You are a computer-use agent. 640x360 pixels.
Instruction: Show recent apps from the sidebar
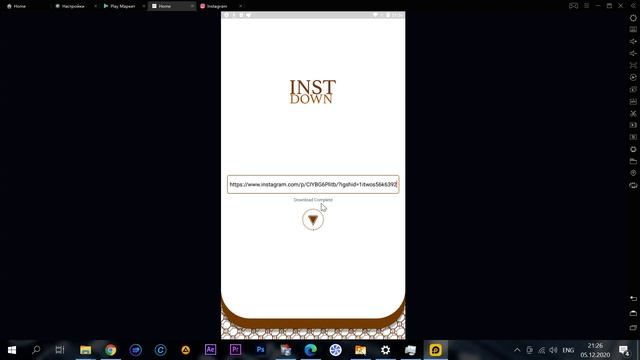coord(633,328)
